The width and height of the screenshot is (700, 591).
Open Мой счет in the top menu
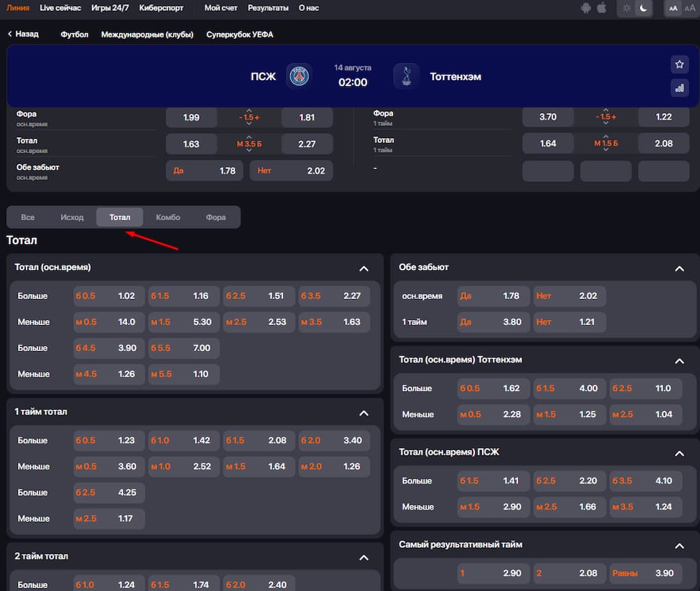pyautogui.click(x=221, y=8)
